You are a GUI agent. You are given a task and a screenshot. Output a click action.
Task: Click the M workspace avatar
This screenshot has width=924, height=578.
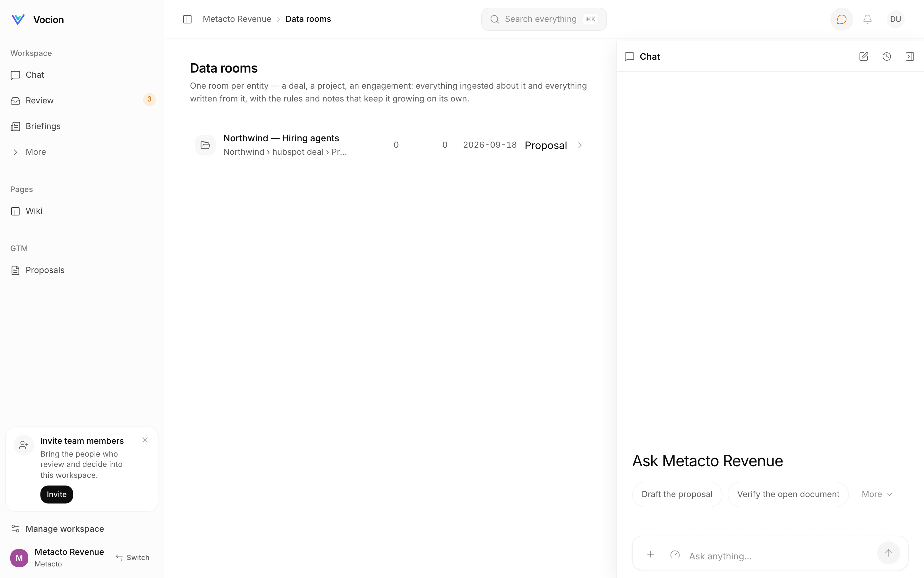point(19,558)
